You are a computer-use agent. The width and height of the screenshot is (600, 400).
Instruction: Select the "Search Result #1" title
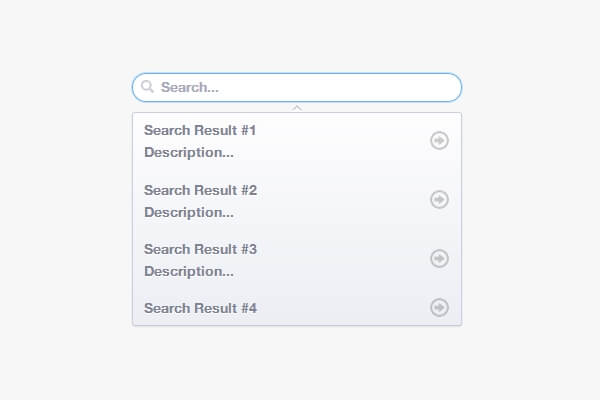(x=200, y=130)
